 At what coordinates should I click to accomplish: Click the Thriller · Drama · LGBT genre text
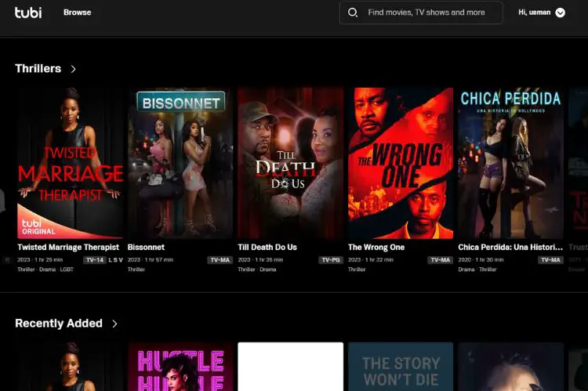click(x=45, y=270)
